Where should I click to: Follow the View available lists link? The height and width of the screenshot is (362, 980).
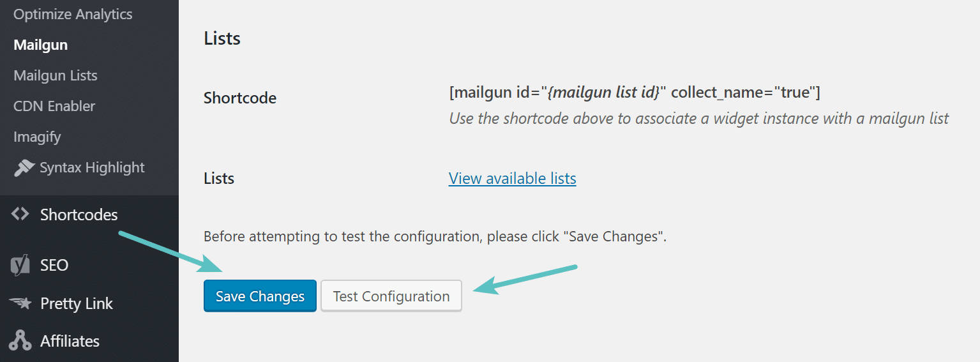512,178
